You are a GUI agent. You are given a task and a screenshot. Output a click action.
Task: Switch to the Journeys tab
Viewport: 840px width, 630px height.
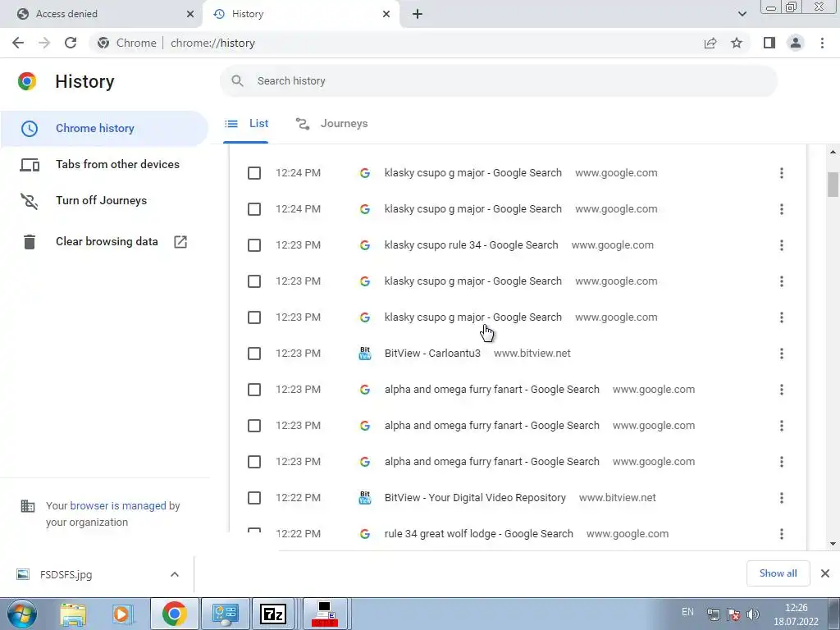click(331, 124)
